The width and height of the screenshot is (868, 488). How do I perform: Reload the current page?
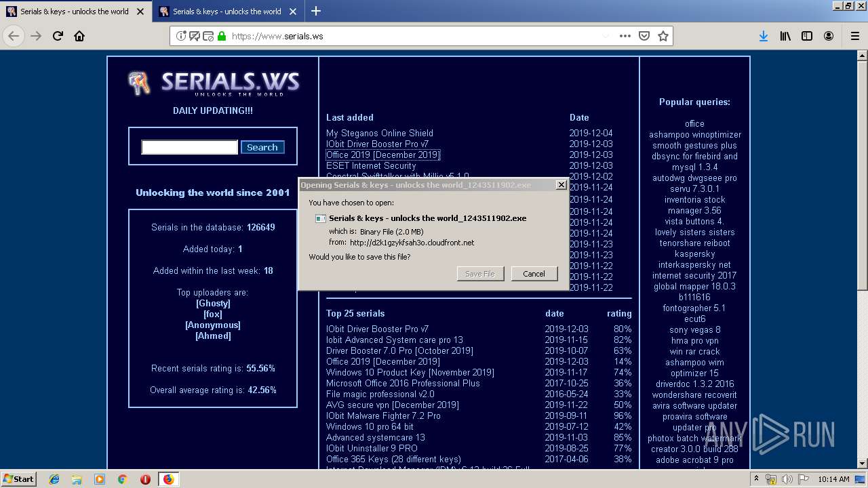pyautogui.click(x=58, y=36)
